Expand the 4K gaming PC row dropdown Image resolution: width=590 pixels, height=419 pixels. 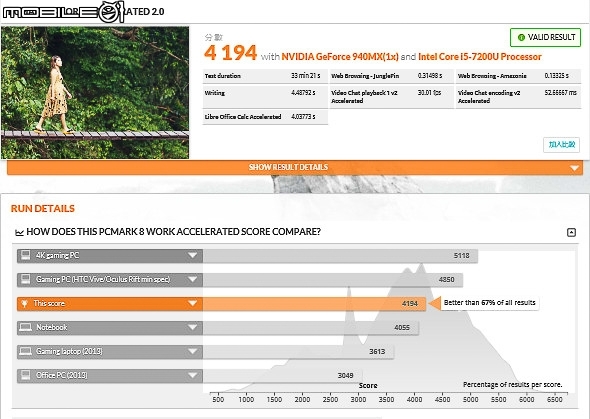(192, 255)
